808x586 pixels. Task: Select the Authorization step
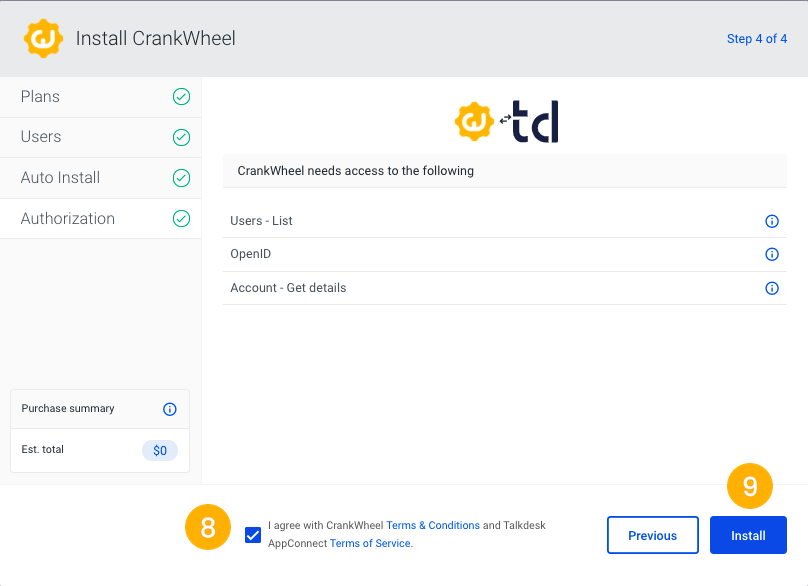(x=100, y=219)
